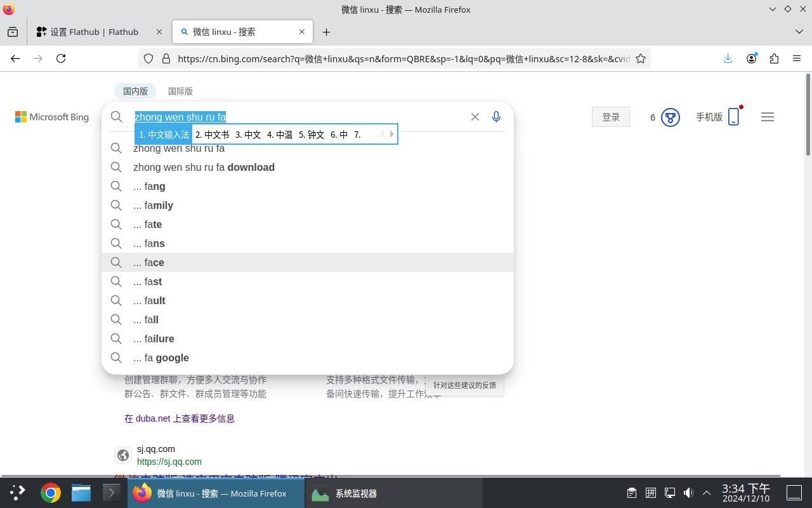Close the 微信 linxu 搜索 tab
812x508 pixels.
coord(302,32)
